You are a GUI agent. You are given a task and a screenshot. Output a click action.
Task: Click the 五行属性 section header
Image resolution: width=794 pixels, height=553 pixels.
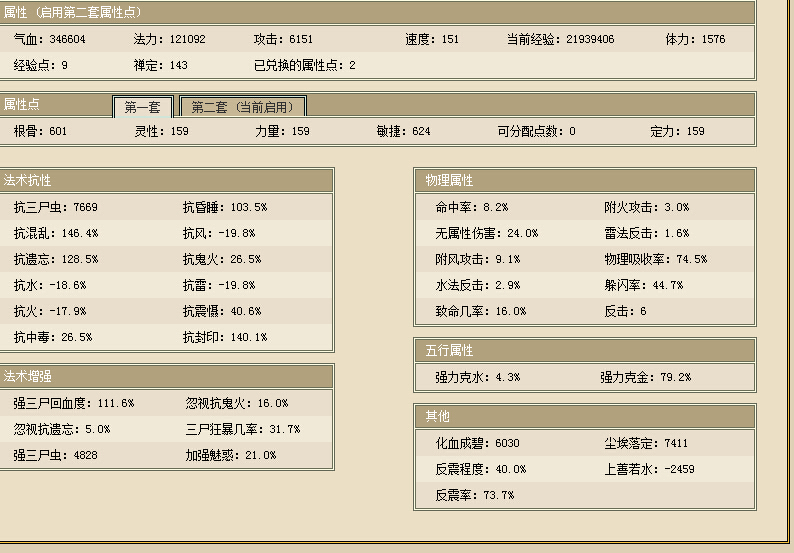[x=449, y=351]
